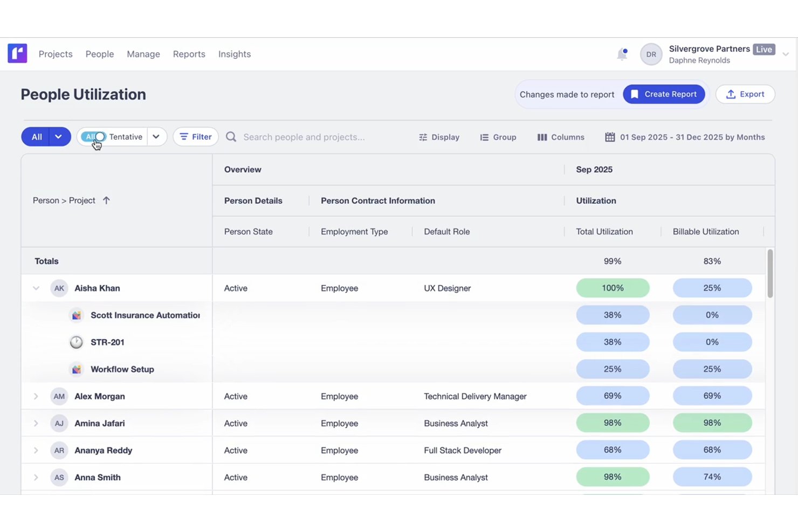
Task: Click the Live badge
Action: tap(764, 49)
